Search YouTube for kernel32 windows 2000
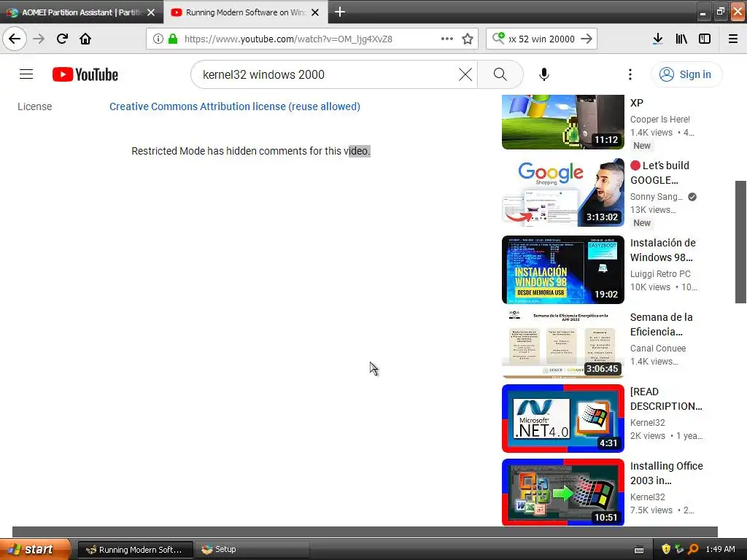 (x=500, y=74)
